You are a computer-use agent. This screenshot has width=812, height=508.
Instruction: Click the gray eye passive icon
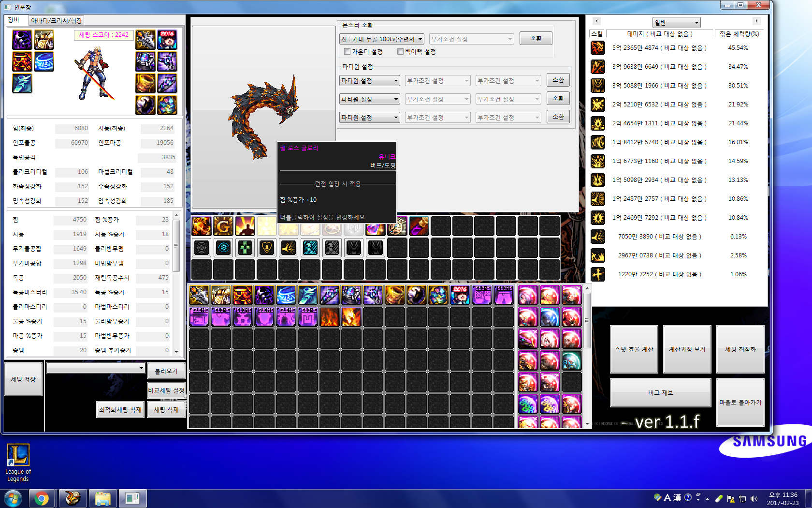(202, 248)
